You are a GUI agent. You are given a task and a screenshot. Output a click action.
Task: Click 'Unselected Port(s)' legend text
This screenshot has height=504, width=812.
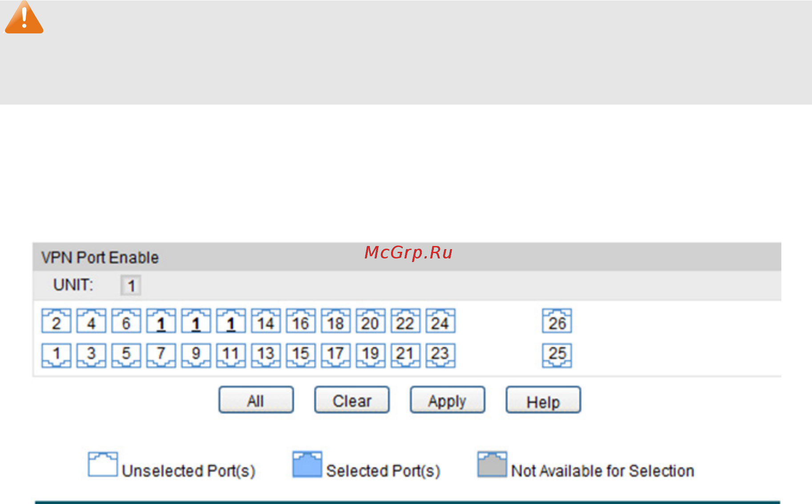pyautogui.click(x=189, y=471)
